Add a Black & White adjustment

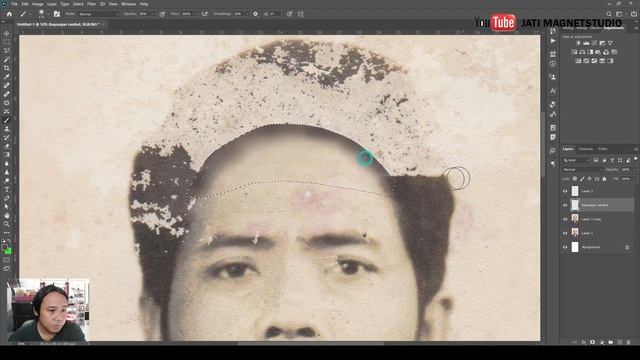pos(590,52)
